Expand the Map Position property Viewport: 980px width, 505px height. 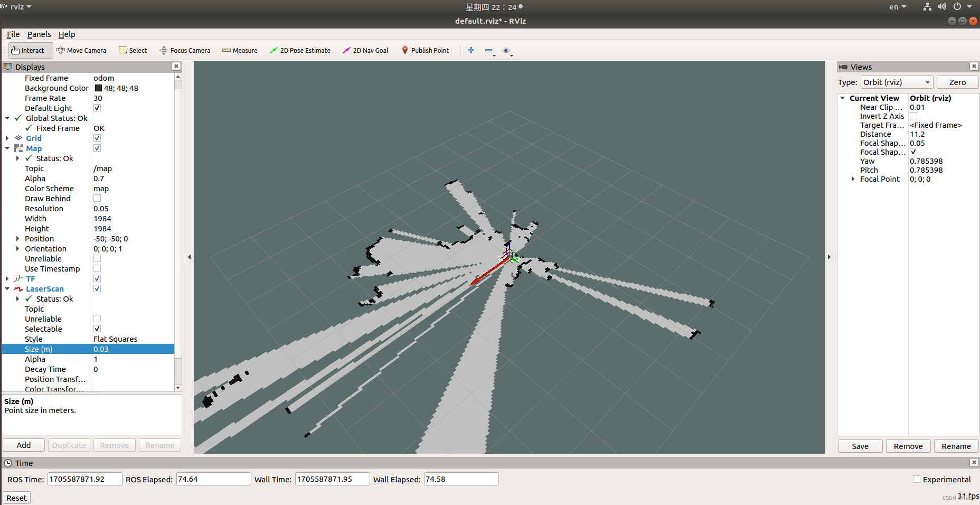[18, 238]
